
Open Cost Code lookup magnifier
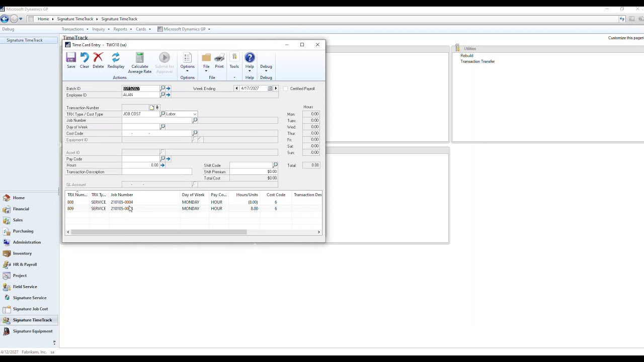tap(195, 133)
